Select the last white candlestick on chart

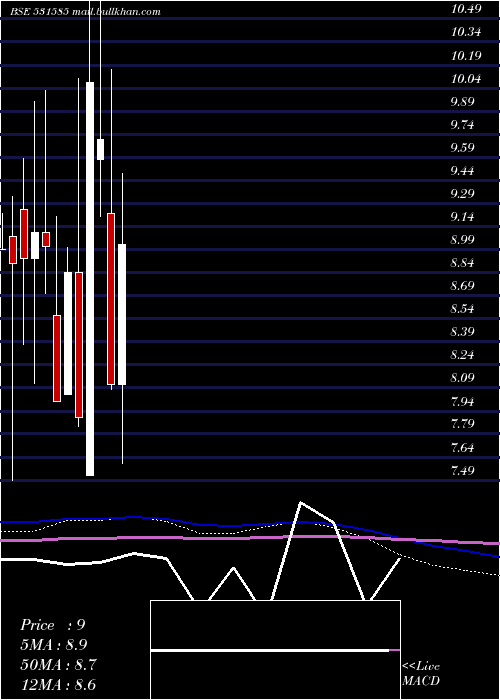pos(122,314)
